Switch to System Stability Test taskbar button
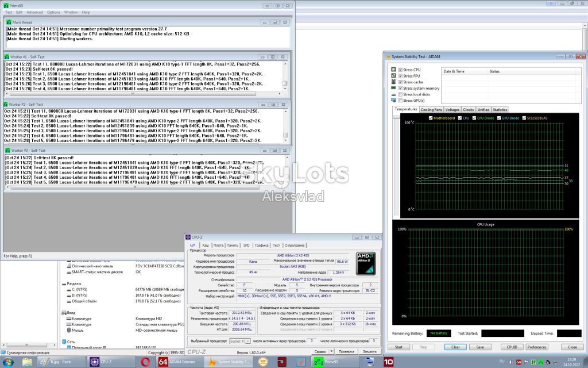 tap(229, 362)
